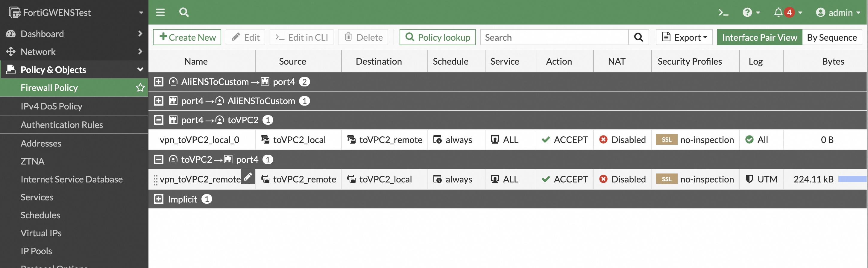Screen dimensions: 868x268
Task: Open the admin user menu
Action: (x=838, y=13)
